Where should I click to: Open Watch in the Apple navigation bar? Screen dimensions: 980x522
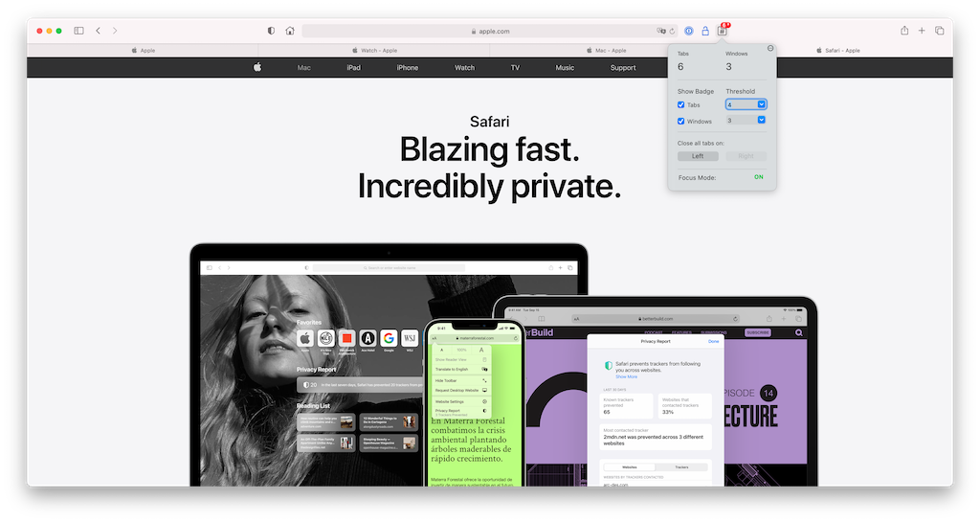pyautogui.click(x=464, y=67)
